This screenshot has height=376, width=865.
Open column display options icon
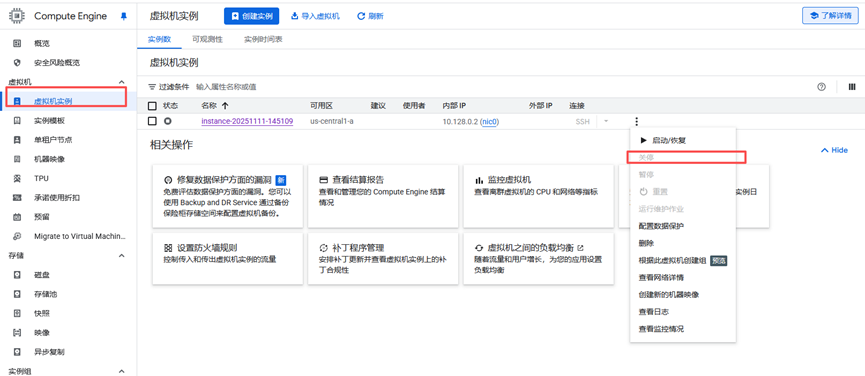click(x=852, y=87)
